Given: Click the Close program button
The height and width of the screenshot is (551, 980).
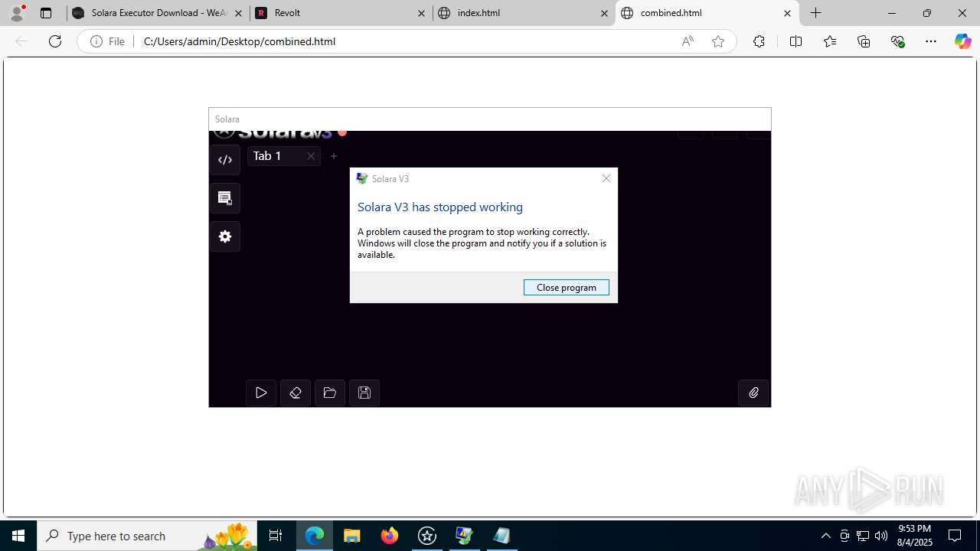Looking at the screenshot, I should [567, 287].
